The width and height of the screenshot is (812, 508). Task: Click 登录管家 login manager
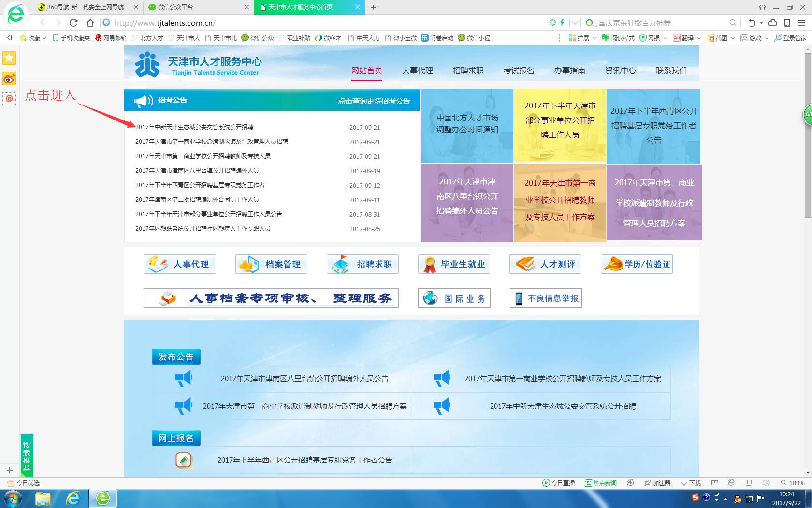click(x=790, y=38)
